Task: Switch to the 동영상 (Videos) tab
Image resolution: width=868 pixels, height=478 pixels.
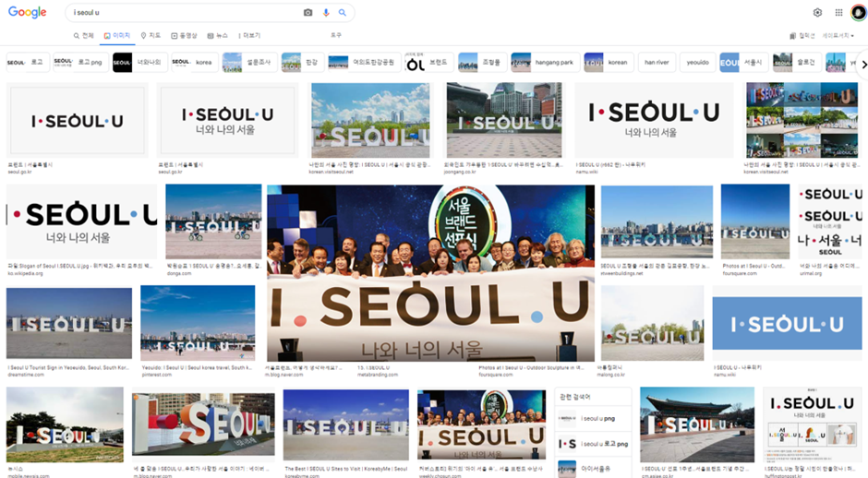Action: click(184, 35)
